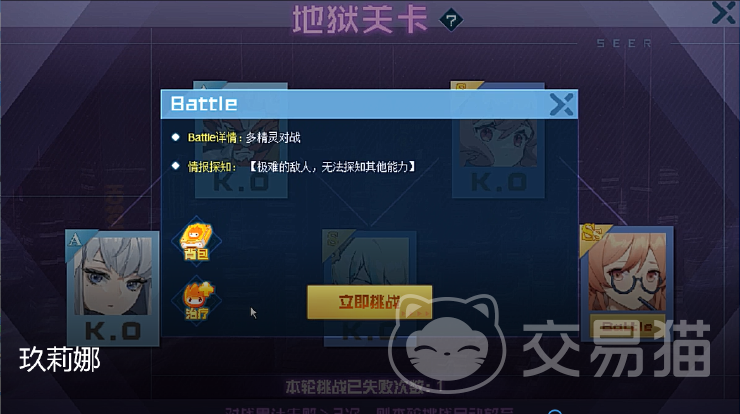The width and height of the screenshot is (740, 414).
Task: Close the Battle dialog
Action: tap(561, 104)
